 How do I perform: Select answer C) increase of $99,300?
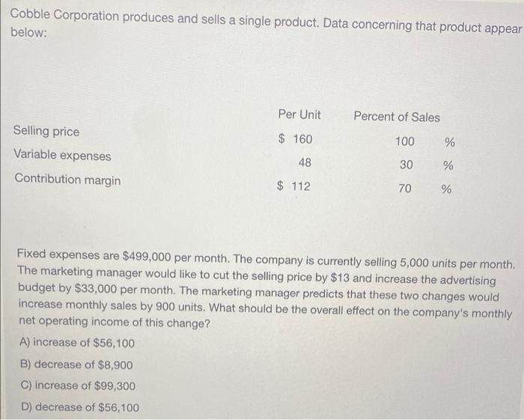click(x=78, y=386)
